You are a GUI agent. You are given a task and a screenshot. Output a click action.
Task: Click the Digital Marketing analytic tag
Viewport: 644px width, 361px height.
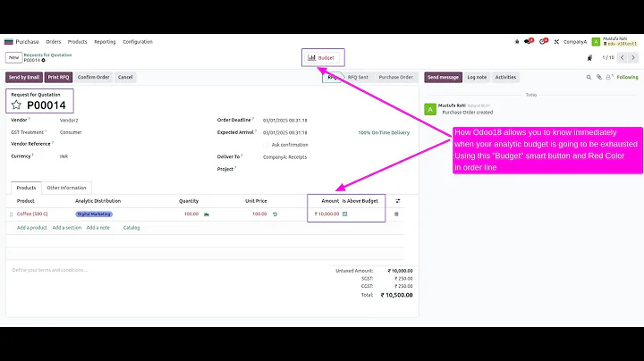tap(94, 214)
